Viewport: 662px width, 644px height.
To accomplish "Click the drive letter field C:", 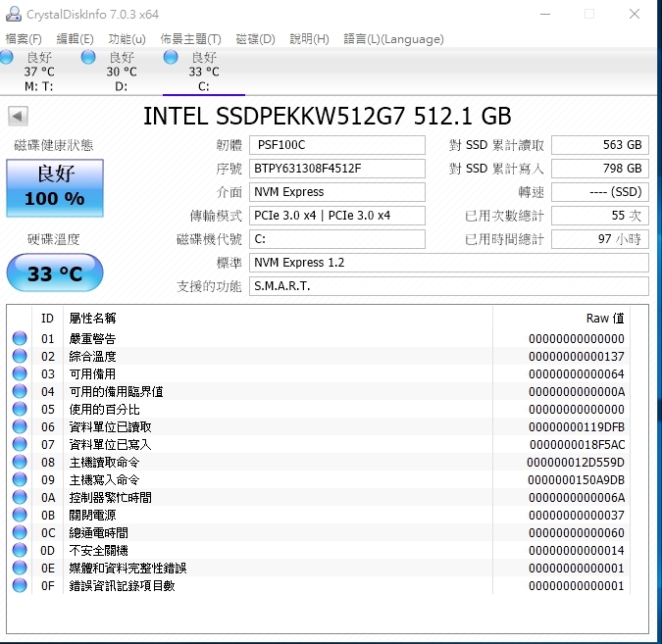I will [337, 239].
